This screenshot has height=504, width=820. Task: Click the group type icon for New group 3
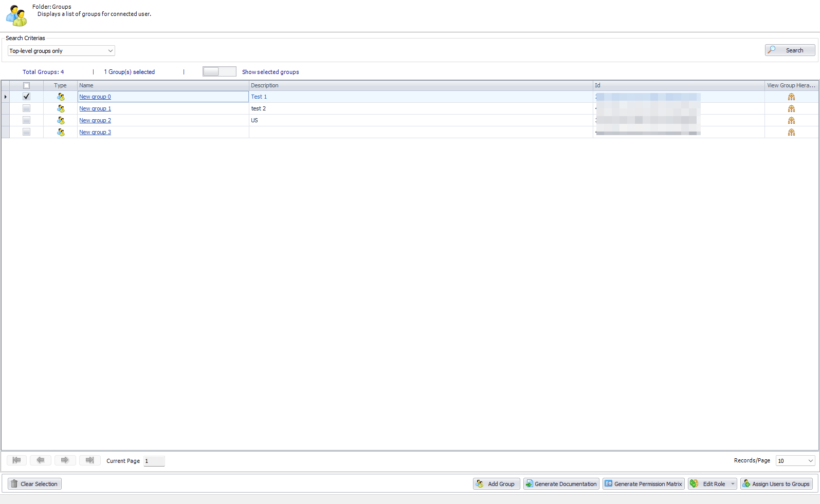click(x=61, y=132)
